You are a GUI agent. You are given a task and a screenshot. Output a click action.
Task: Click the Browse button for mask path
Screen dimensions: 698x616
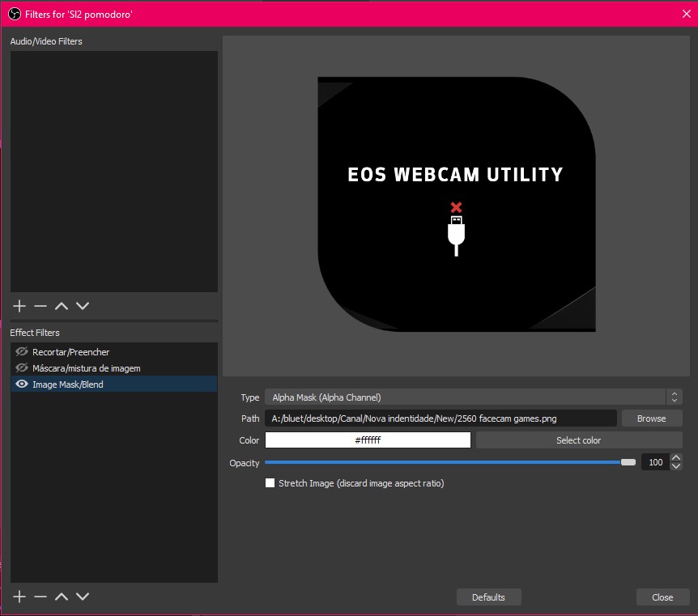point(651,418)
